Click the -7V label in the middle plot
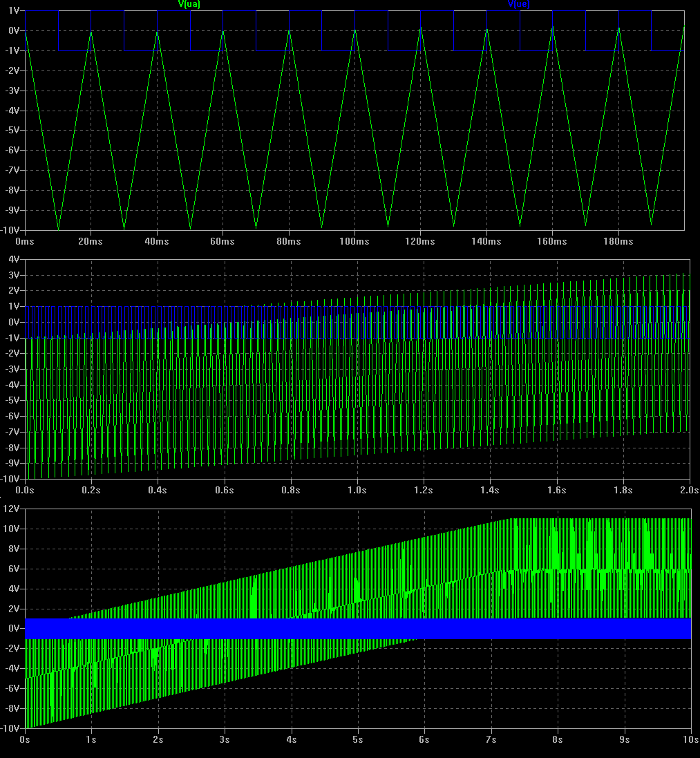 (x=12, y=432)
